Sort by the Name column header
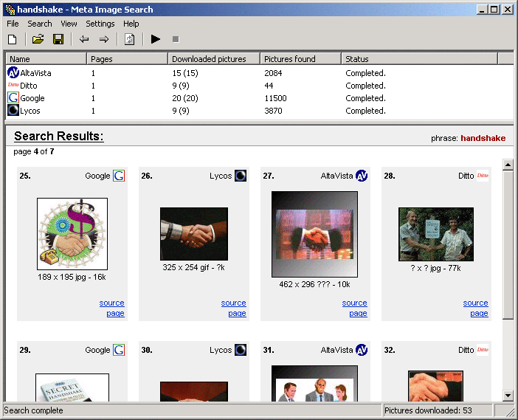518x420 pixels. point(46,59)
